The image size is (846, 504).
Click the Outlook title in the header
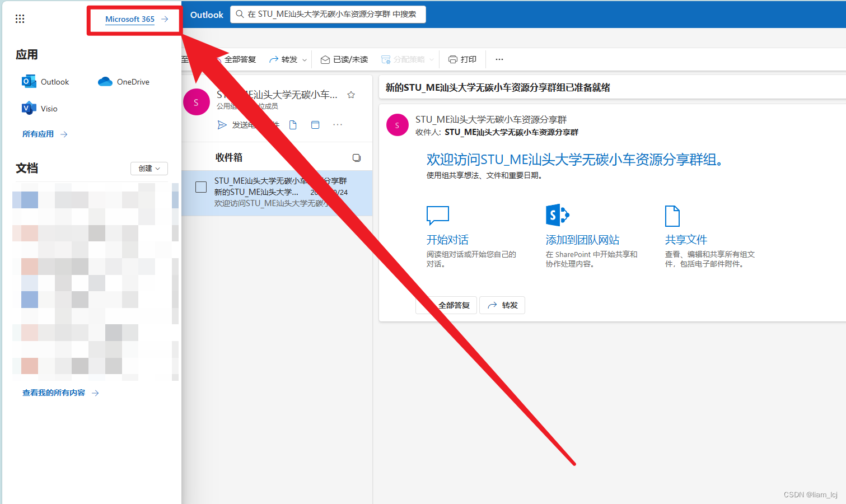[207, 15]
